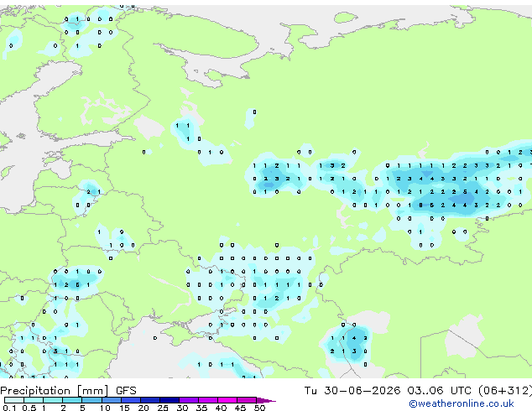Pick the 20–25 mm dark blue swatch
This screenshot has height=411, width=532.
(x=149, y=400)
